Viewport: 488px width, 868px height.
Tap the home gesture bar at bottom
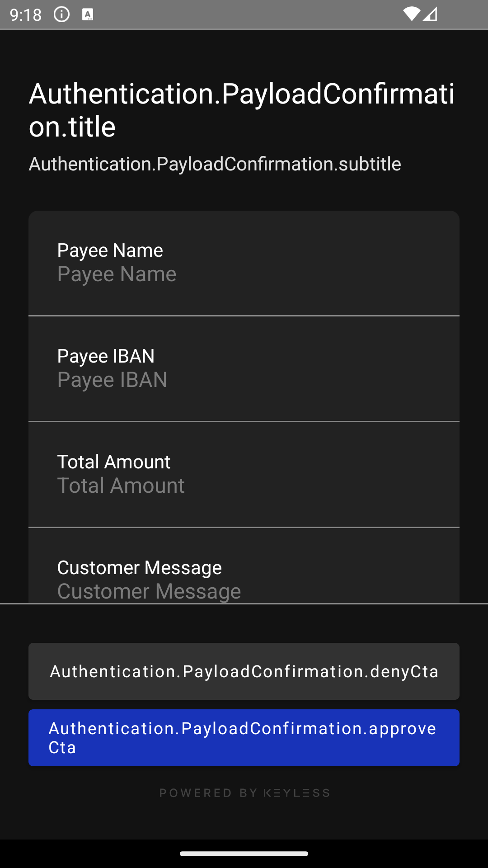pyautogui.click(x=244, y=854)
